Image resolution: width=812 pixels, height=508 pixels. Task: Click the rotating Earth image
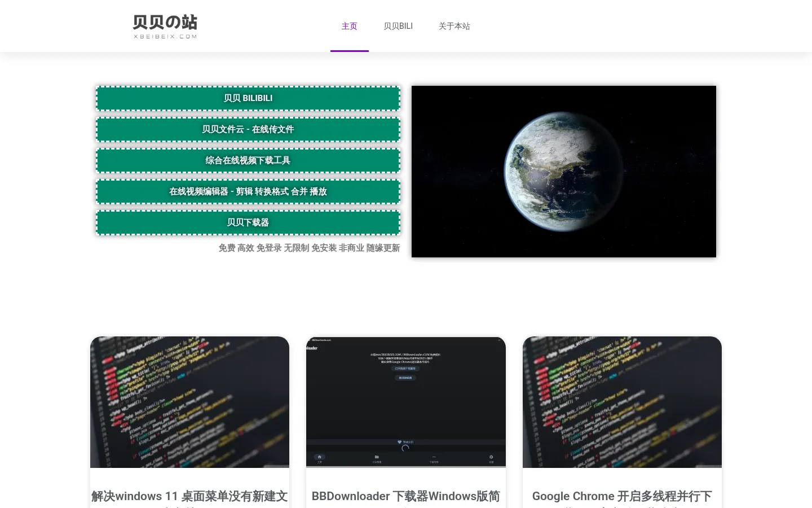pos(564,172)
